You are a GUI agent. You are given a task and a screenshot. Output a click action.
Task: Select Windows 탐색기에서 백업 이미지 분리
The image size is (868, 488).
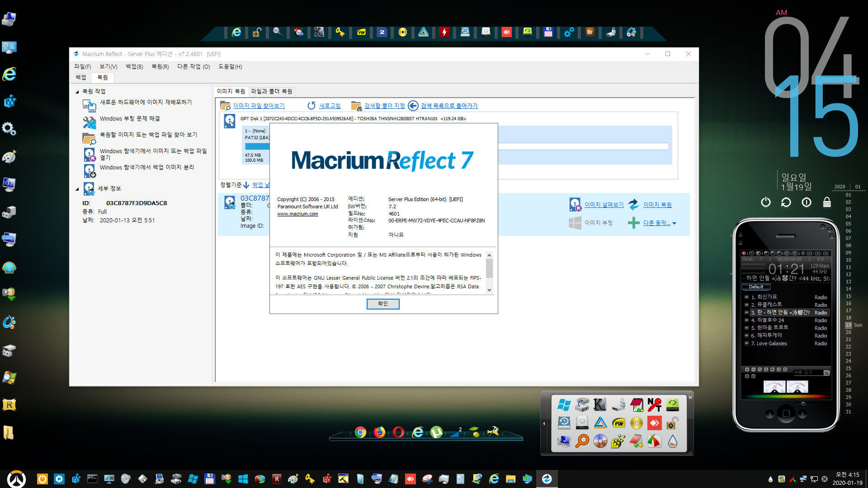(147, 167)
